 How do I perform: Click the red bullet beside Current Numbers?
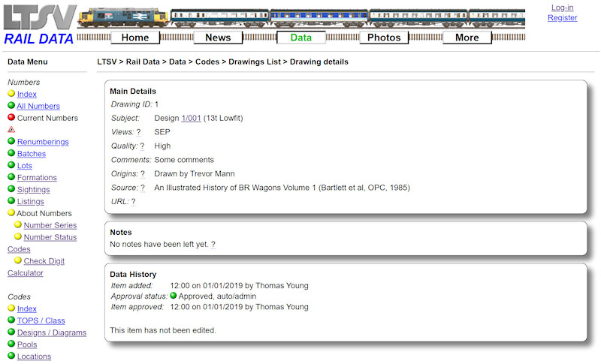coord(11,118)
